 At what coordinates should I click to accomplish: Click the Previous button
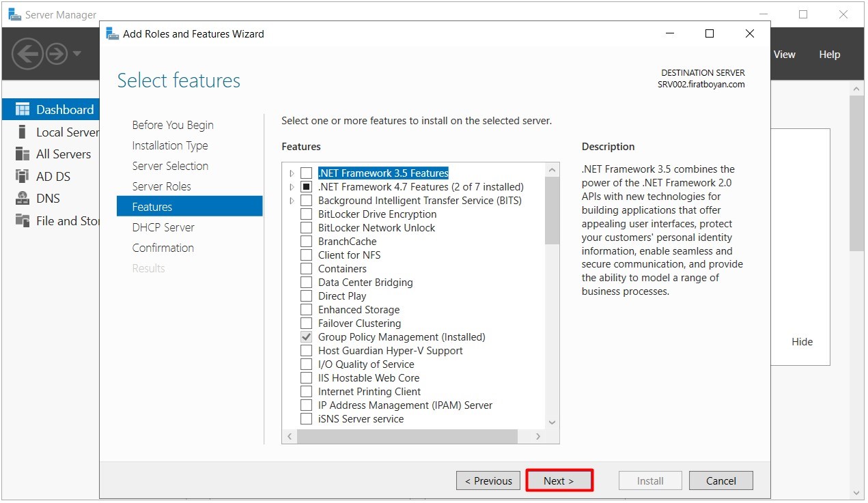(x=488, y=480)
